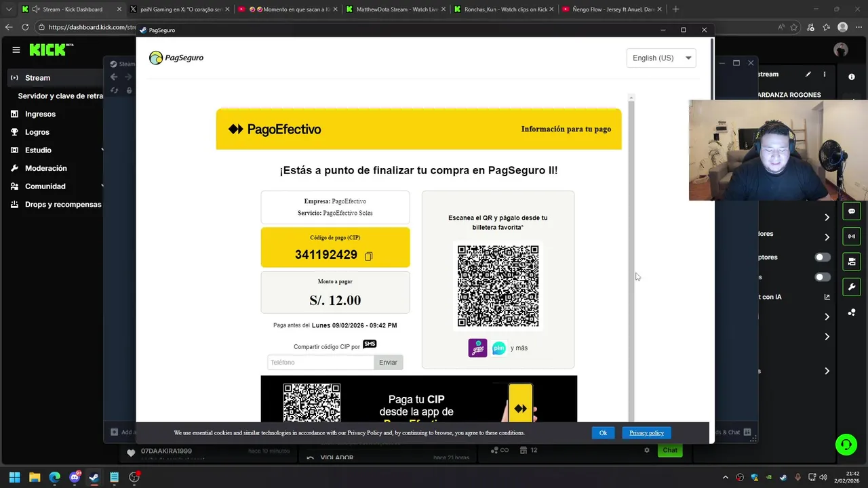
Task: Open external link icon on 'con IA' row
Action: coord(827,297)
